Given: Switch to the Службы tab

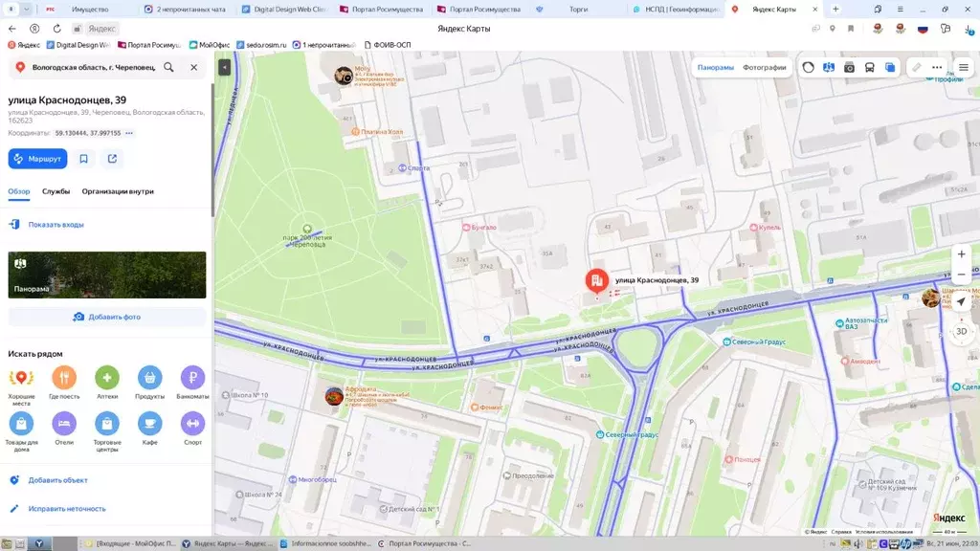Looking at the screenshot, I should [56, 191].
